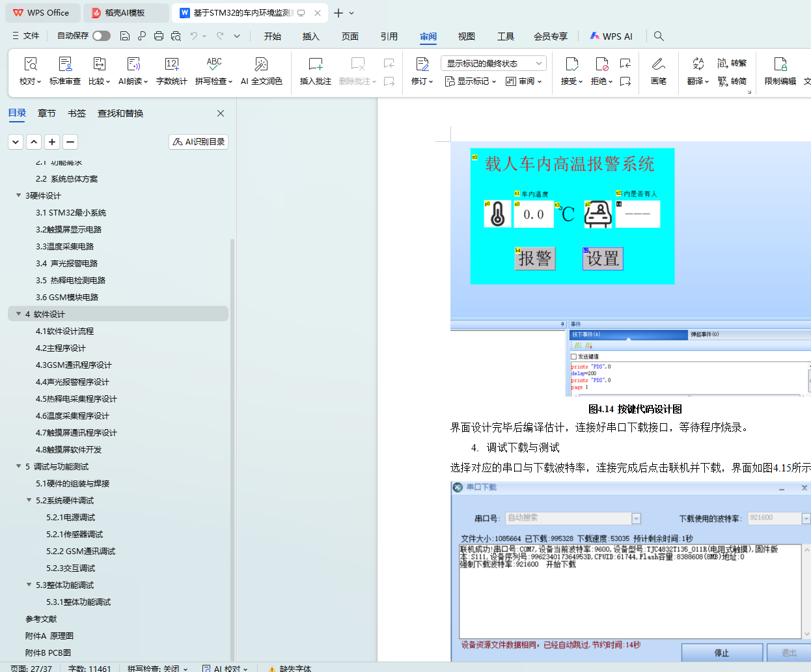Switch to the 书签 navigation pane tab
This screenshot has height=672, width=811.
tap(77, 113)
